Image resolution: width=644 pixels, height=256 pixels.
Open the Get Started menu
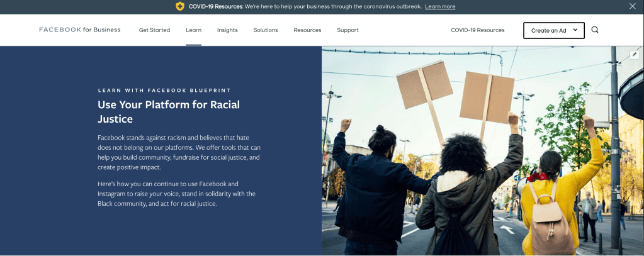tap(154, 30)
